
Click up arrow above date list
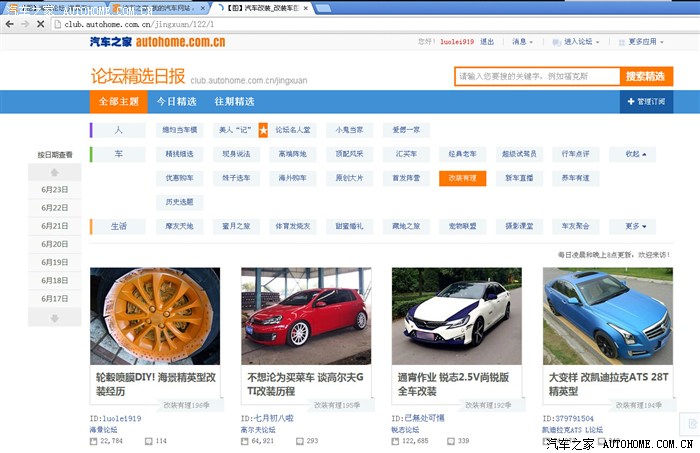(x=55, y=171)
